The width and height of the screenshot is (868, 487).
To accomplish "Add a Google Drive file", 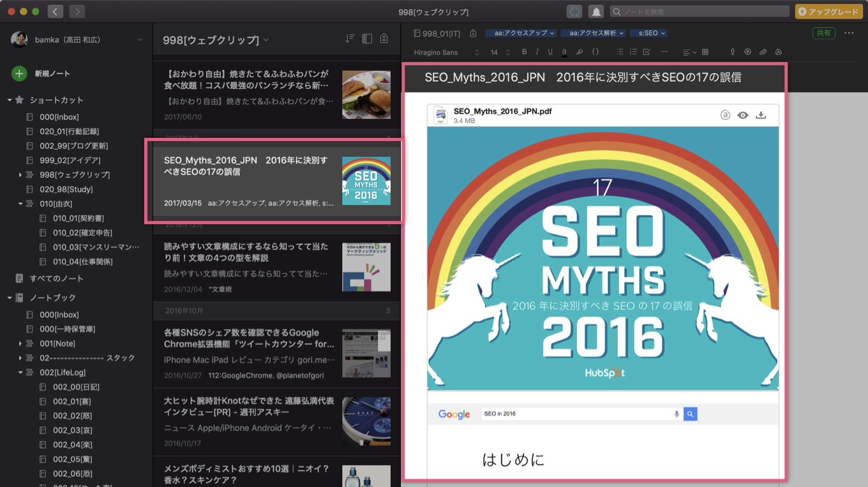I will point(779,52).
